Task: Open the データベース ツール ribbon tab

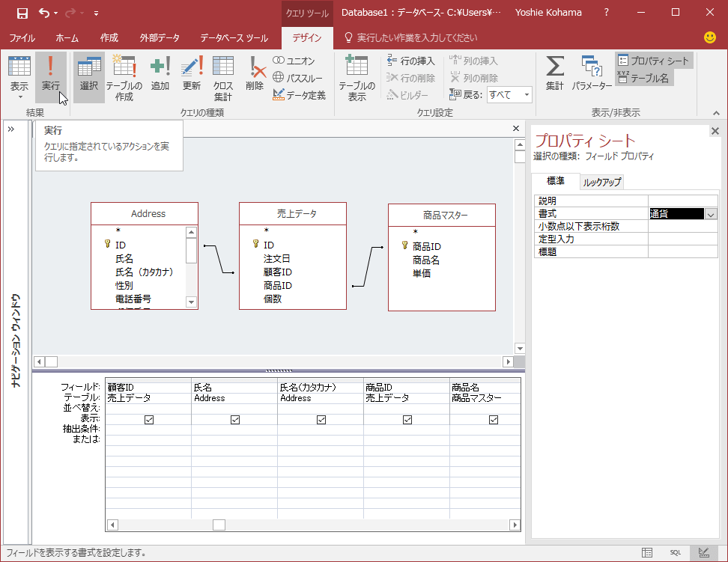Action: pyautogui.click(x=234, y=37)
